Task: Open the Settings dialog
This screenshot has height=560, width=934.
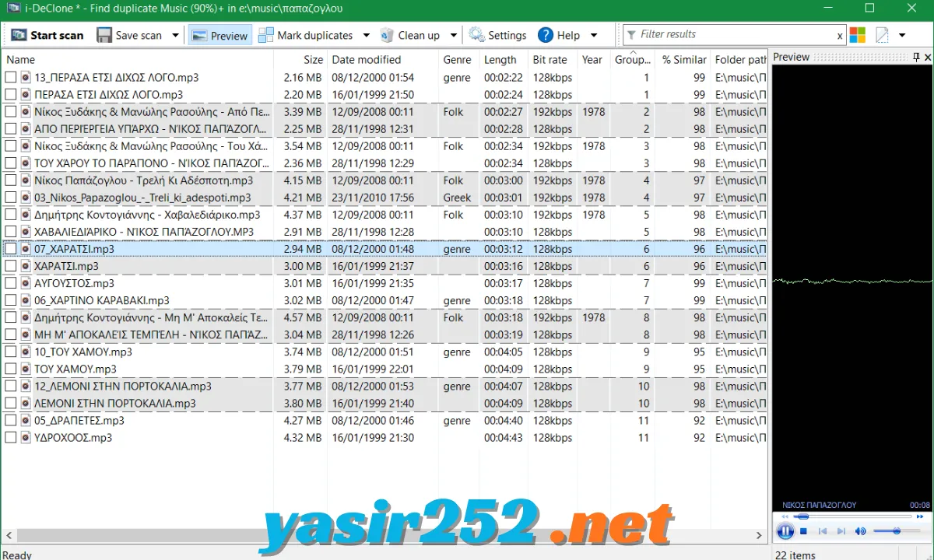Action: click(x=497, y=35)
